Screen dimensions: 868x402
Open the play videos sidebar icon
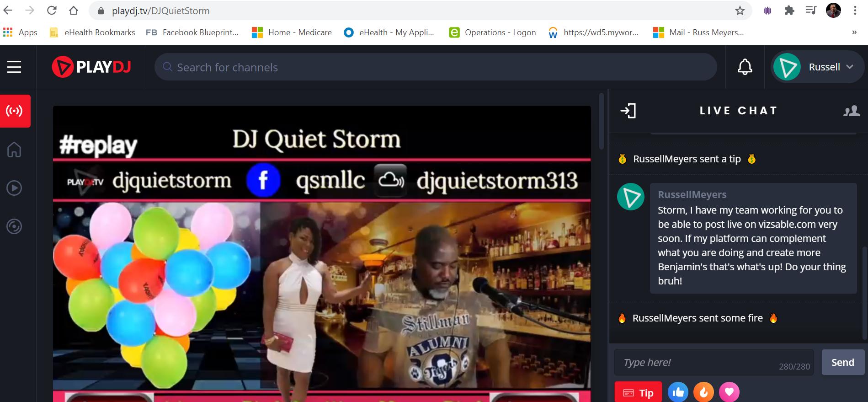pyautogui.click(x=14, y=188)
